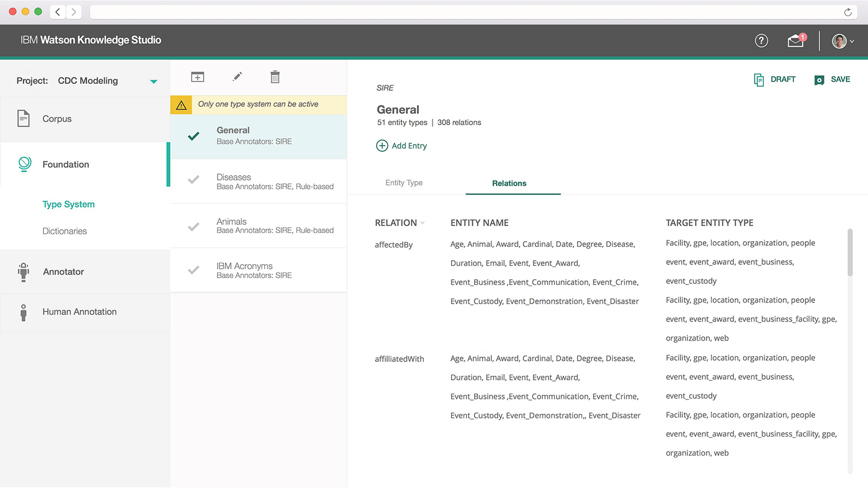
Task: Open the Corpus section
Action: 85,119
